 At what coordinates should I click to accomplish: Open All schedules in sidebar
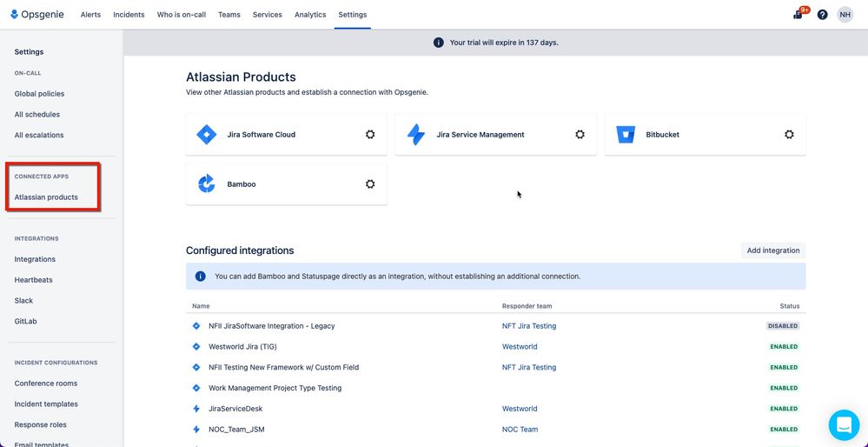click(37, 114)
